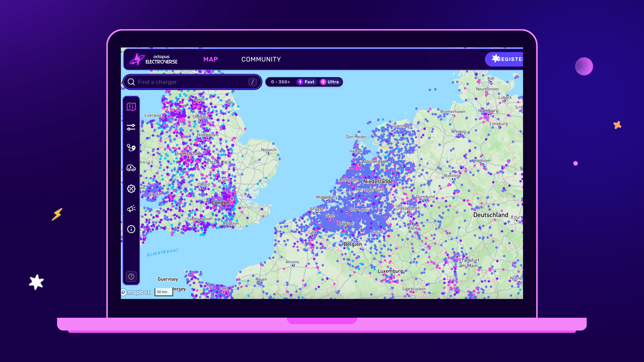This screenshot has width=644, height=362.
Task: Open the filters sliders icon
Action: tap(131, 127)
